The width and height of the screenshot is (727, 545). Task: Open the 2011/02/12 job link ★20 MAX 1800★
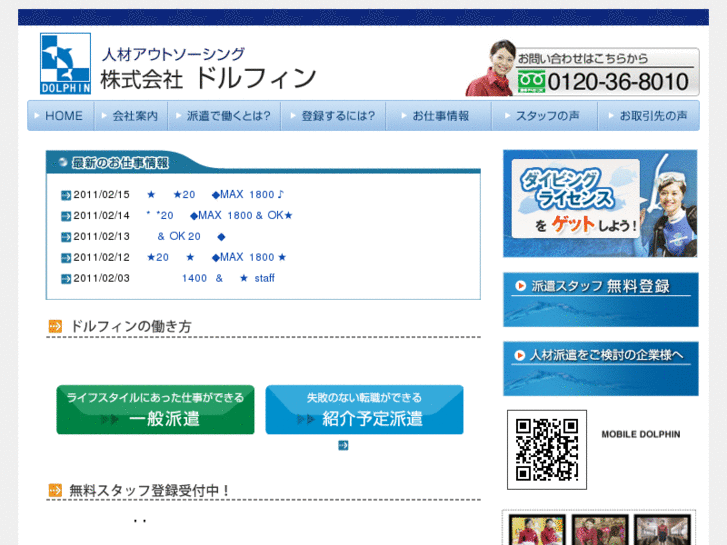(217, 257)
